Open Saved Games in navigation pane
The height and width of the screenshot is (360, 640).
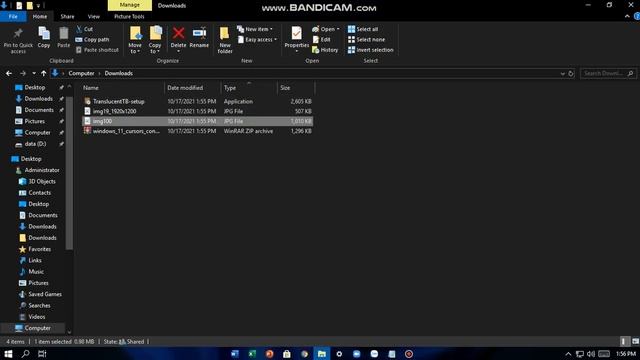pyautogui.click(x=45, y=294)
